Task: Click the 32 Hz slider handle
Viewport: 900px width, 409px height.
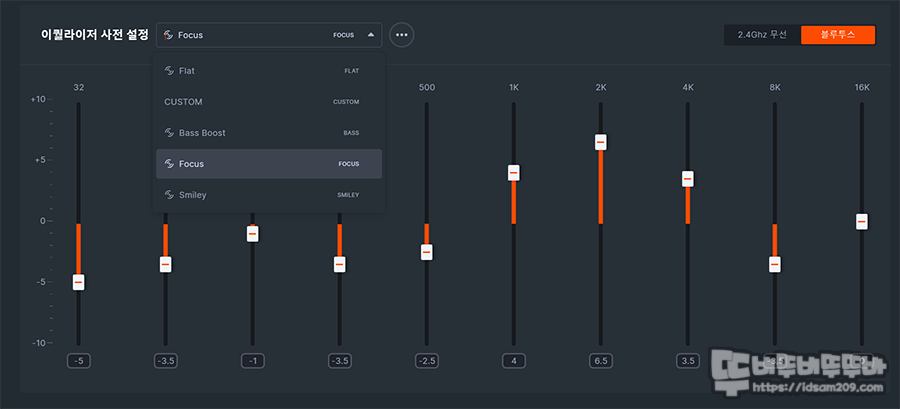Action: pyautogui.click(x=79, y=282)
